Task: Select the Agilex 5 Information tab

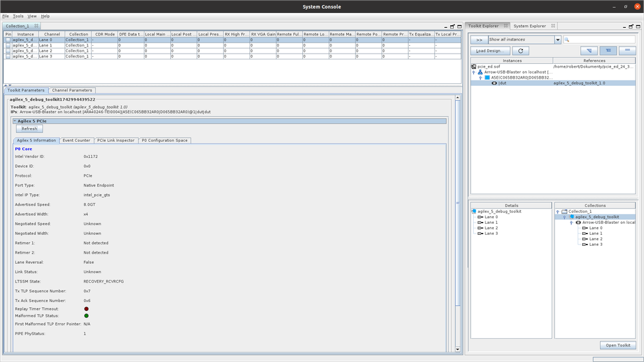Action: click(36, 141)
